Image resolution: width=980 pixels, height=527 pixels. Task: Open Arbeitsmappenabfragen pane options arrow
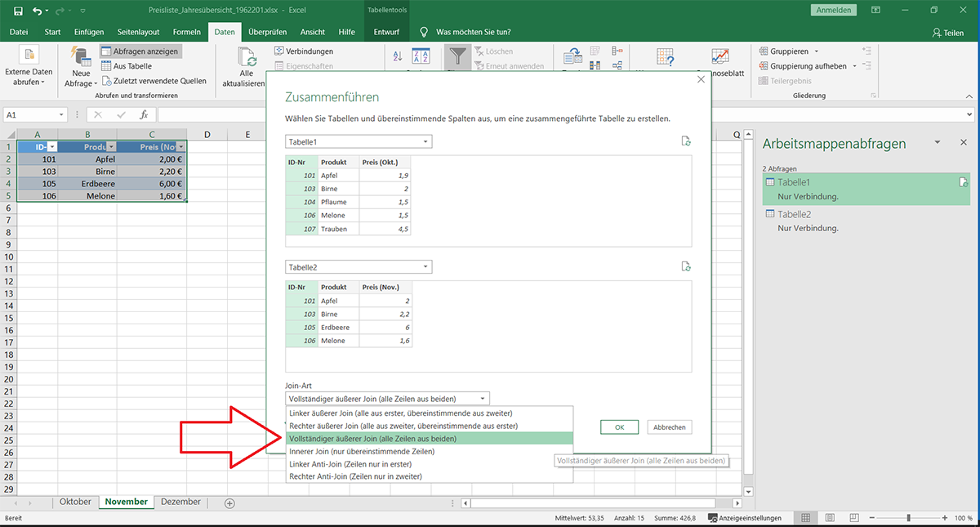pyautogui.click(x=938, y=142)
